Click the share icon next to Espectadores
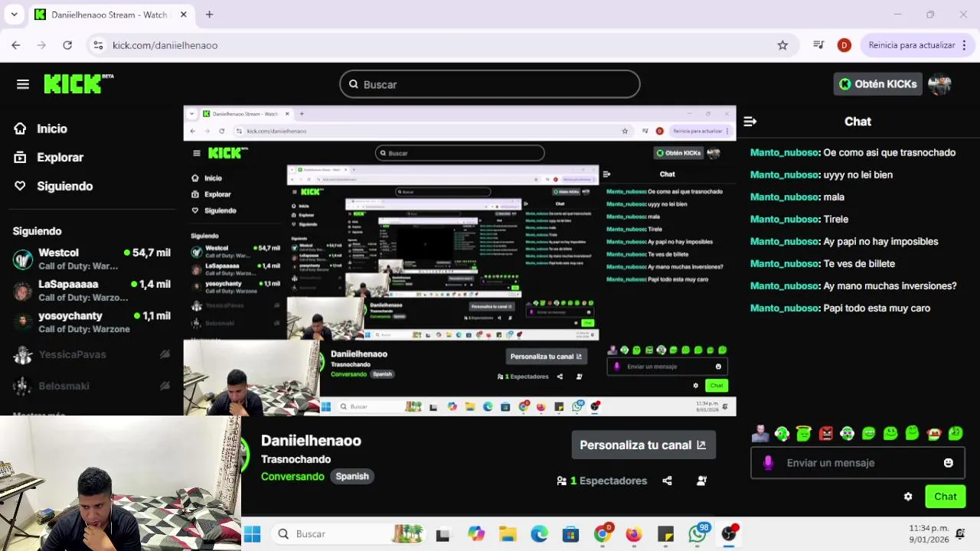This screenshot has height=551, width=980. click(667, 481)
